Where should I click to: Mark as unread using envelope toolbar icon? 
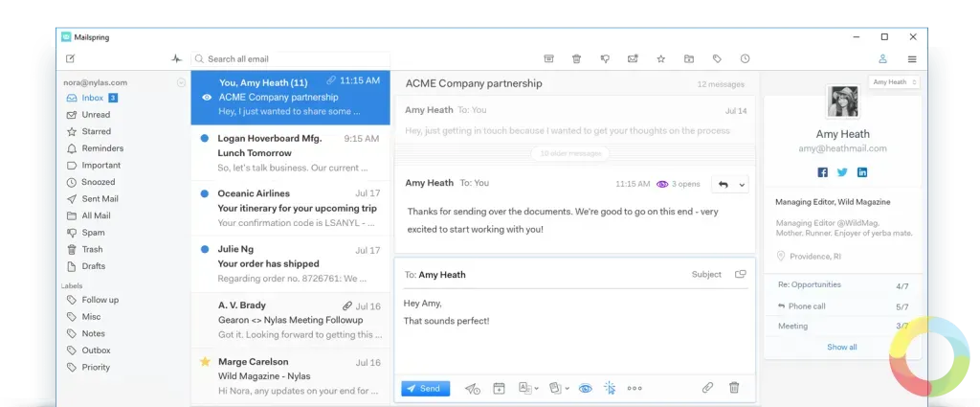[x=633, y=58]
